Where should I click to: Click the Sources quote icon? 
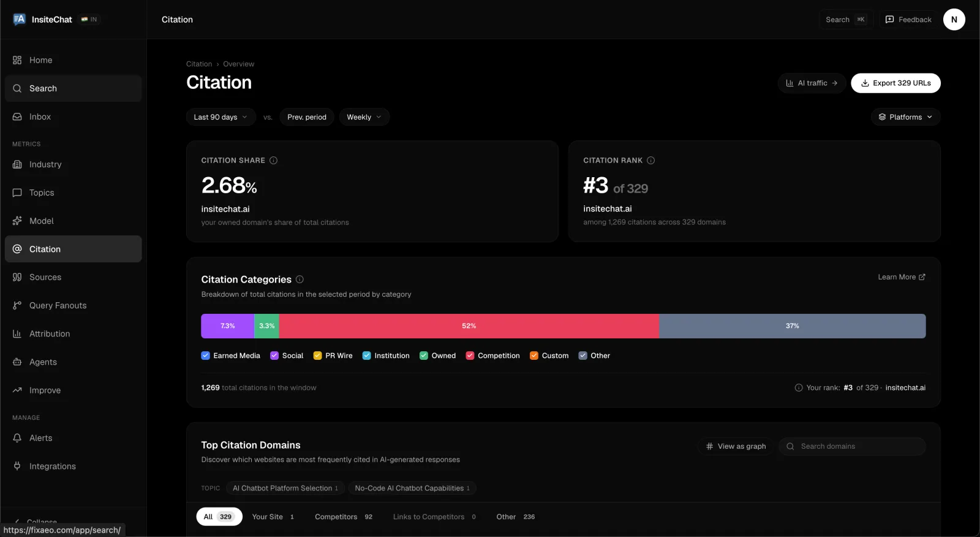click(x=17, y=277)
